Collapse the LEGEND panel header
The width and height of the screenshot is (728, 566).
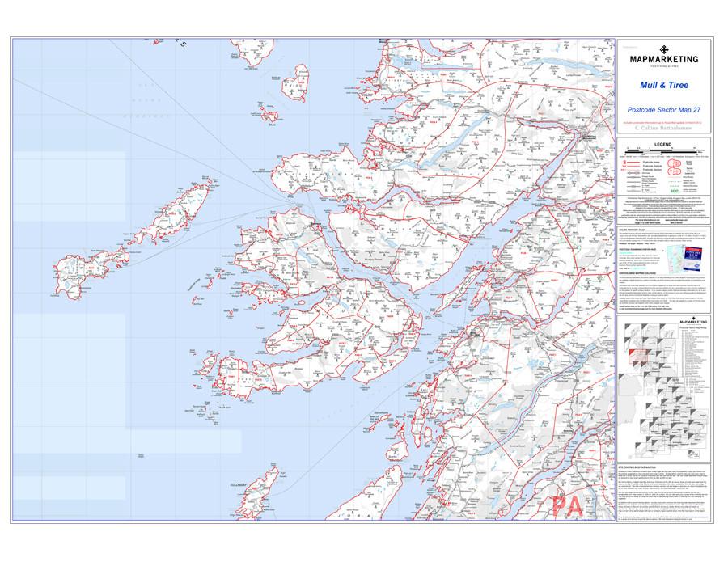662,144
